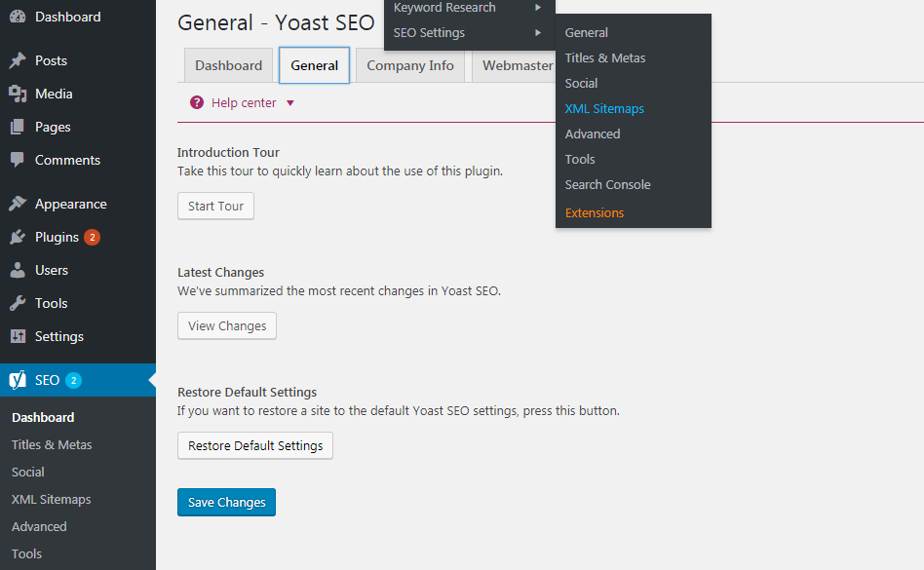Open Keyword Research menu item
Screen dimensions: 924x570
[x=470, y=8]
